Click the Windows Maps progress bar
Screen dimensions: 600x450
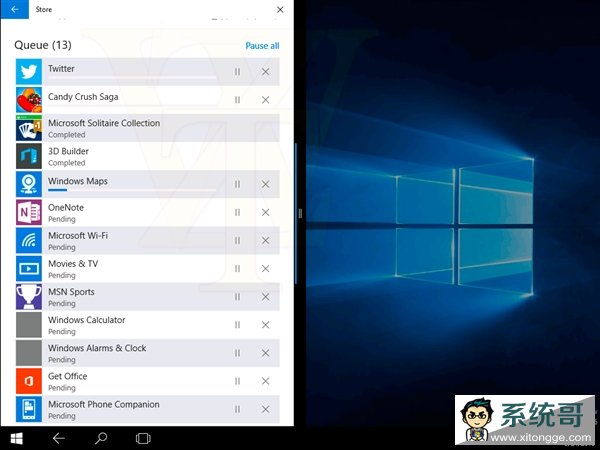[x=132, y=190]
